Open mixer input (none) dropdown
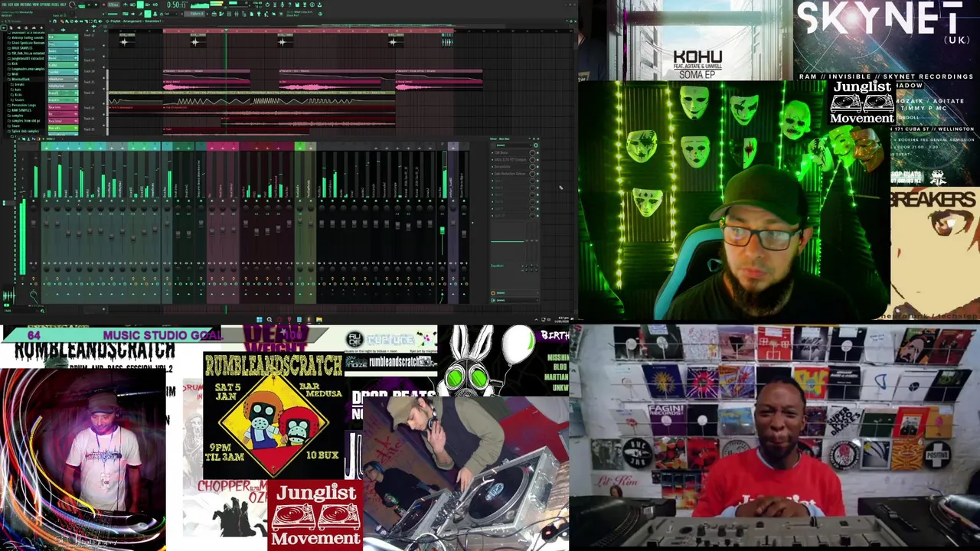 tap(514, 145)
